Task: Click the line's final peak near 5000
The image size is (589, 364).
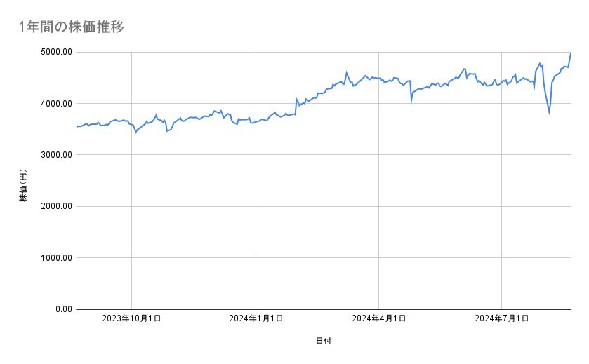Action: [x=570, y=53]
